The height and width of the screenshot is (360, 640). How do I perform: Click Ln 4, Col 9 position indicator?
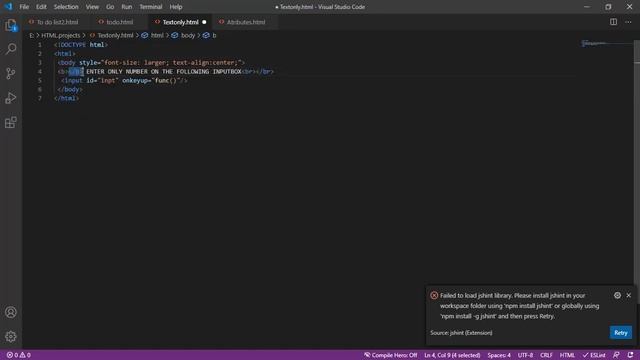pos(452,355)
